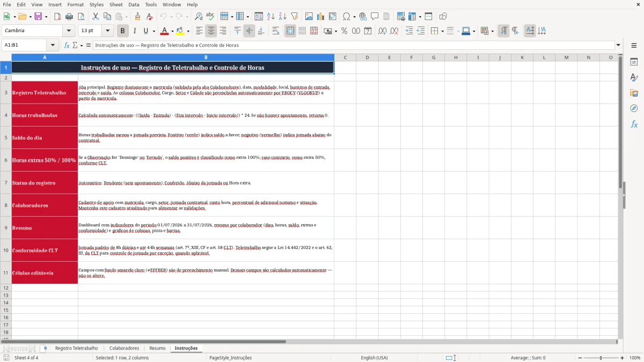Cut the selection with the scissors icon
Screen dimensions: 644x362
tap(95, 17)
